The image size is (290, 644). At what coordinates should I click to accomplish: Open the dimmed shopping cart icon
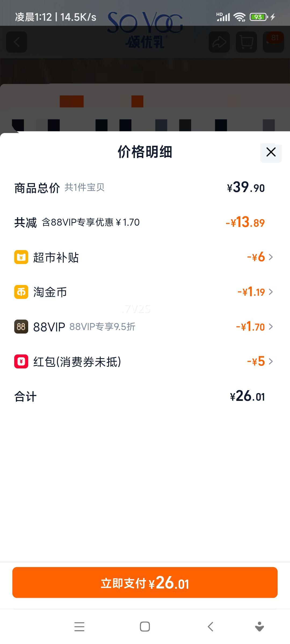(246, 42)
